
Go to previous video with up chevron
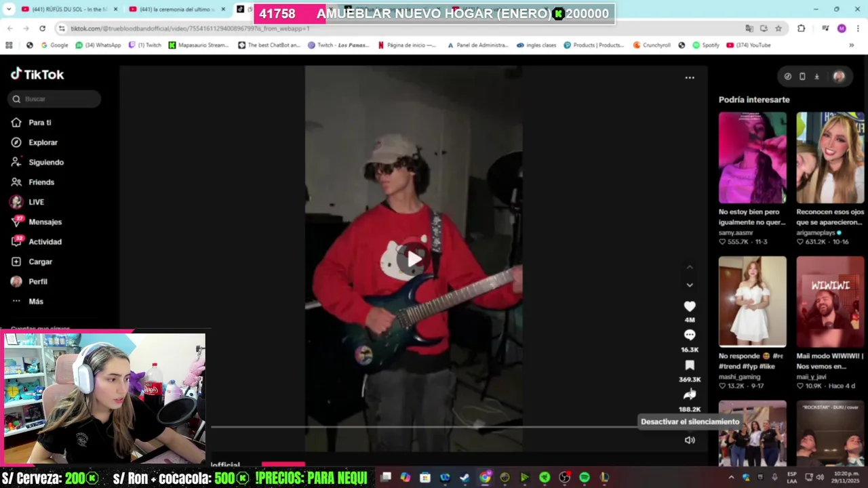tap(690, 267)
